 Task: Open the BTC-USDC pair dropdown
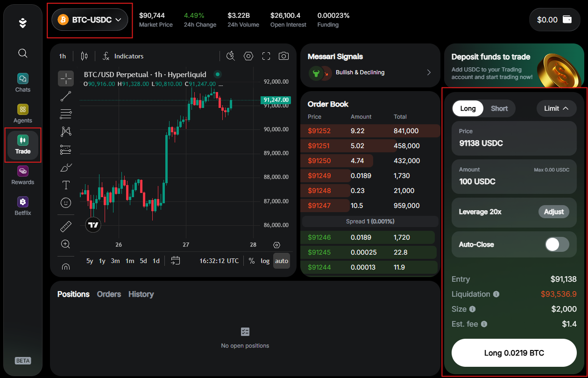[90, 20]
